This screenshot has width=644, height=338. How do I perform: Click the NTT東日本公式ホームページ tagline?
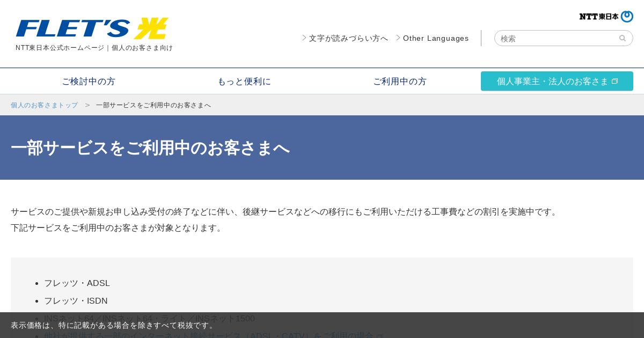click(94, 48)
